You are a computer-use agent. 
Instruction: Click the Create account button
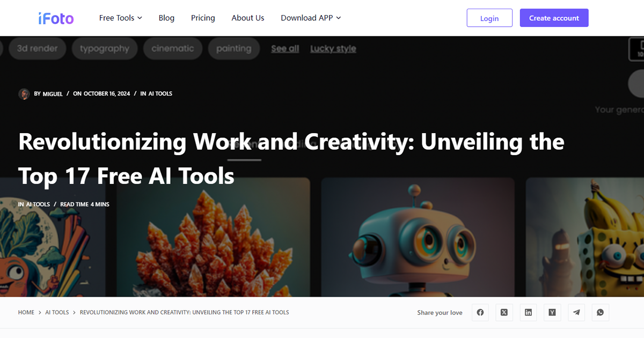(x=554, y=18)
